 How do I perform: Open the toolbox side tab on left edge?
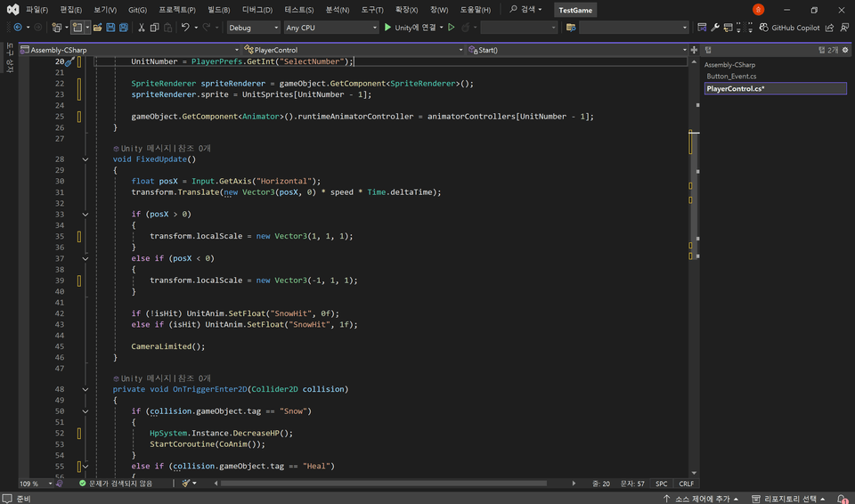(9, 57)
